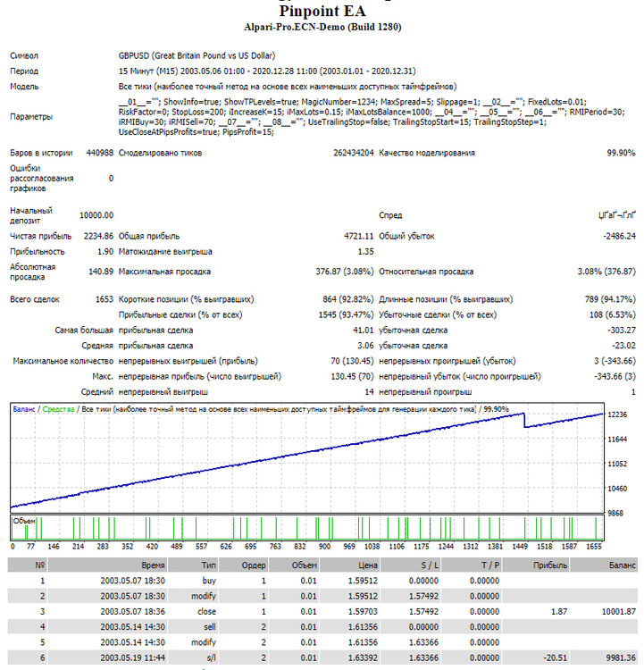Click the profit 1.87 cell in row 3

point(559,611)
